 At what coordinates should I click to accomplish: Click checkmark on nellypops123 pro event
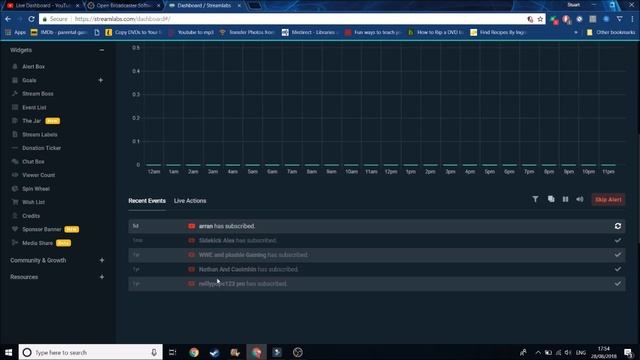tap(618, 284)
